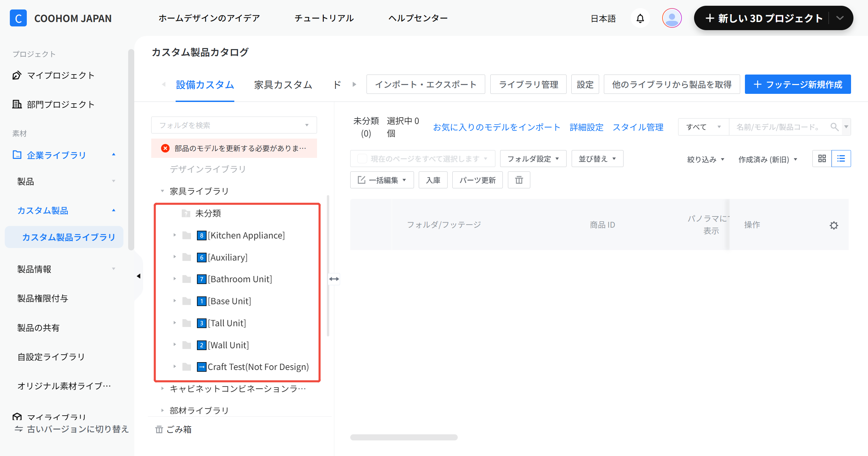The height and width of the screenshot is (456, 868).
Task: Open the user profile avatar
Action: pyautogui.click(x=672, y=18)
